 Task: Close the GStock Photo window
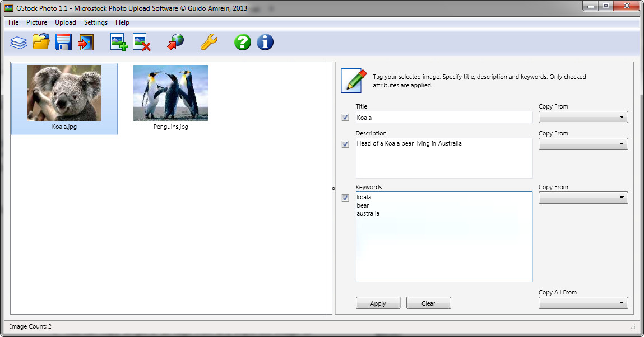[627, 6]
